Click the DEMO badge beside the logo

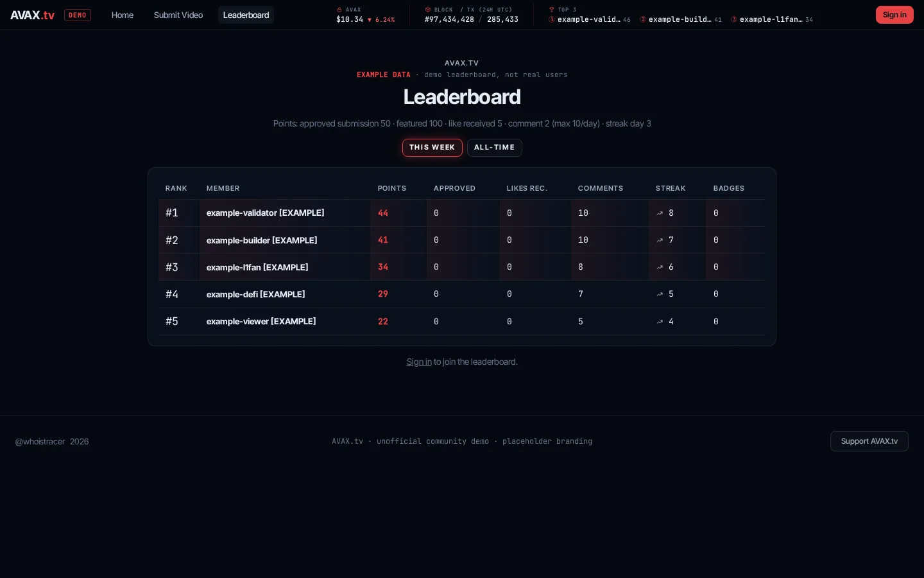click(x=78, y=15)
